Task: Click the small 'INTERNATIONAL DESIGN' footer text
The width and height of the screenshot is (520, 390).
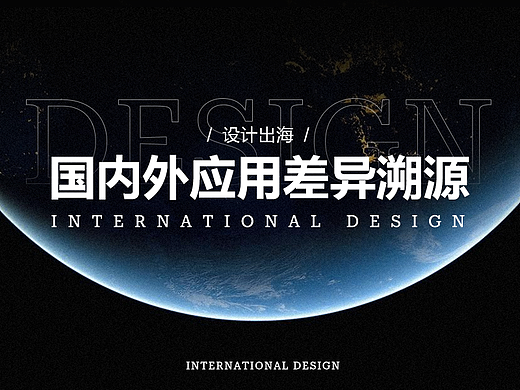Action: (x=263, y=366)
